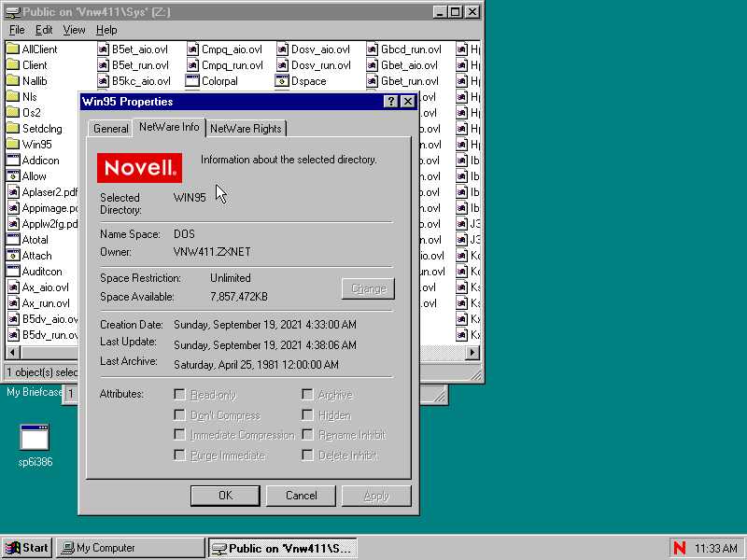Open the Help menu in Public window
This screenshot has height=560, width=747.
[106, 30]
